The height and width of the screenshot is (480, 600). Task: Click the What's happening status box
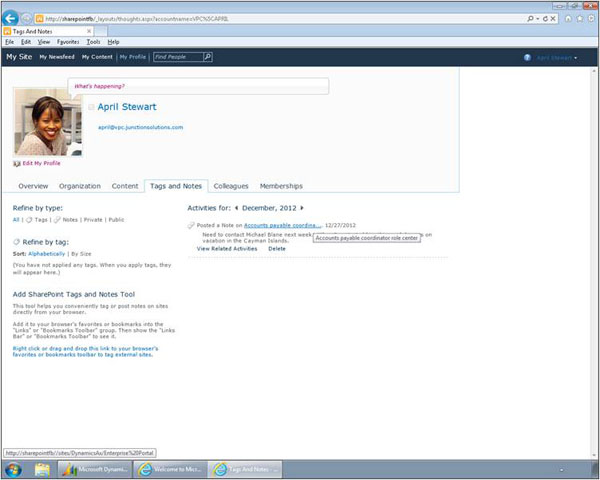pyautogui.click(x=198, y=86)
